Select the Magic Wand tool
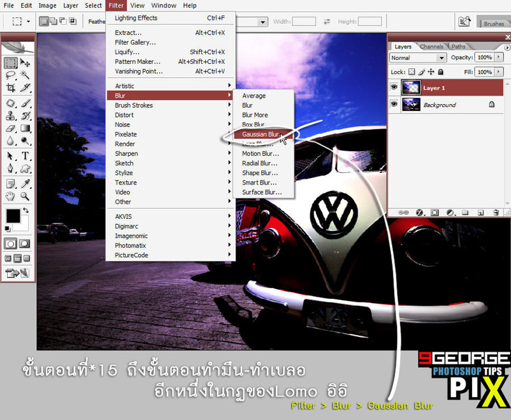Image resolution: width=511 pixels, height=420 pixels. [x=25, y=75]
